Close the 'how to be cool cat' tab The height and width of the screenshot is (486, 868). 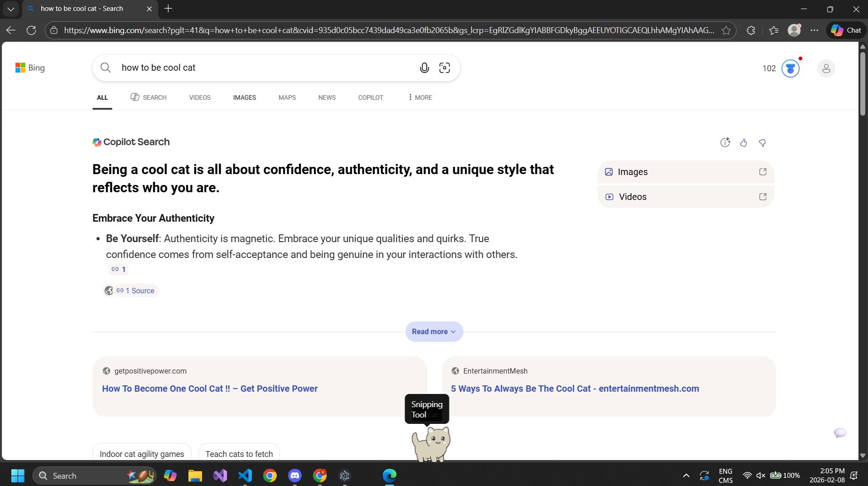point(149,9)
